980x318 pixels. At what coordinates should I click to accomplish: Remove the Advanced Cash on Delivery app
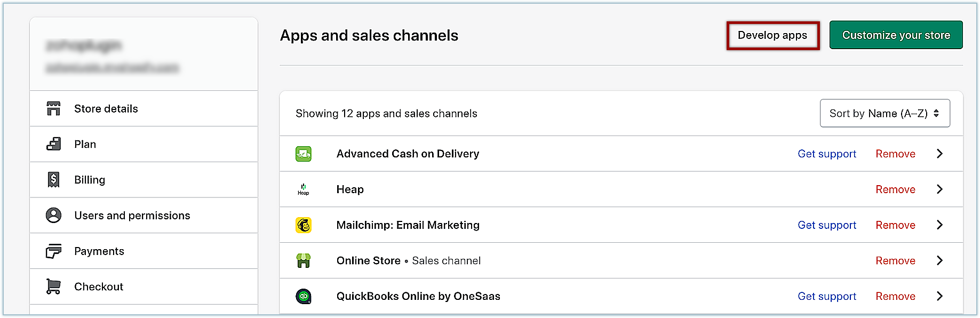tap(895, 154)
